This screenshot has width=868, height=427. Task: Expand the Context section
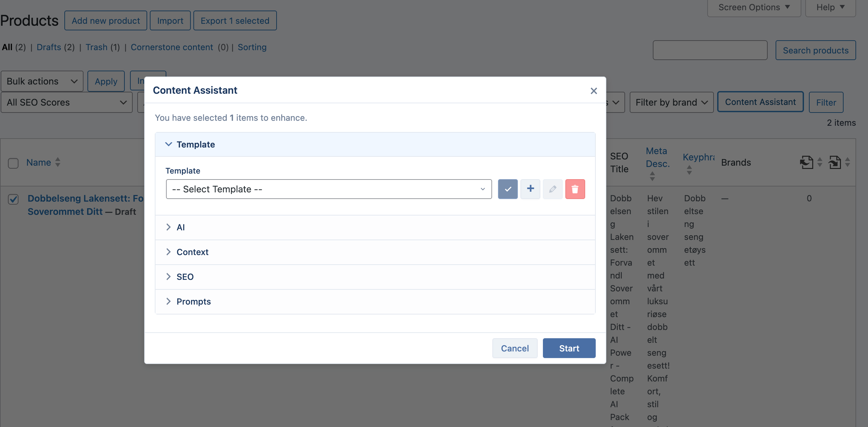tap(375, 252)
